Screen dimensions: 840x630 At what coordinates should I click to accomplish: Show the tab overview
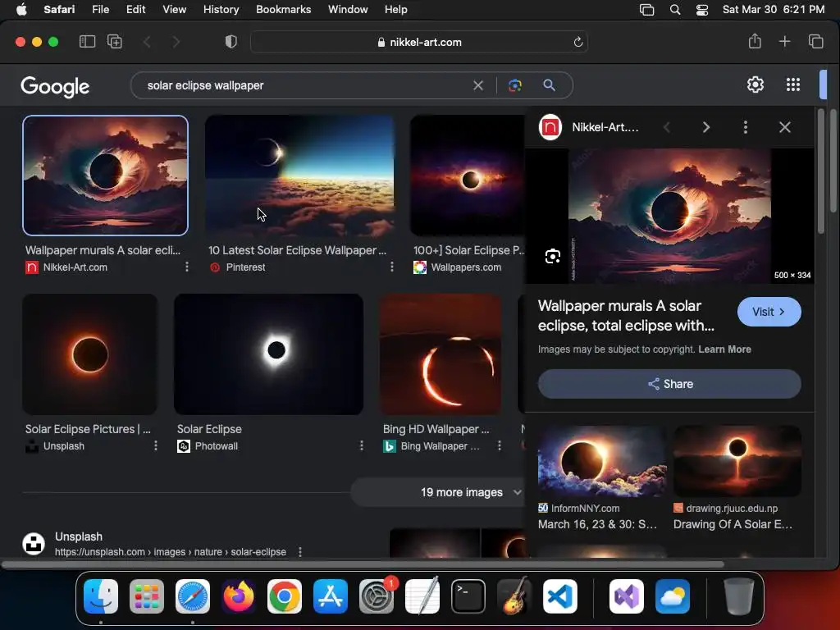[x=816, y=41]
